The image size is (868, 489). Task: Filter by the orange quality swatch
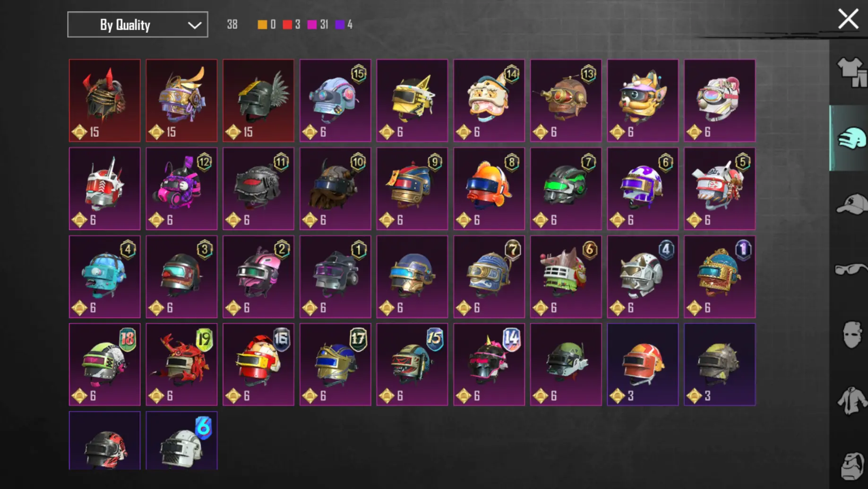tap(262, 25)
